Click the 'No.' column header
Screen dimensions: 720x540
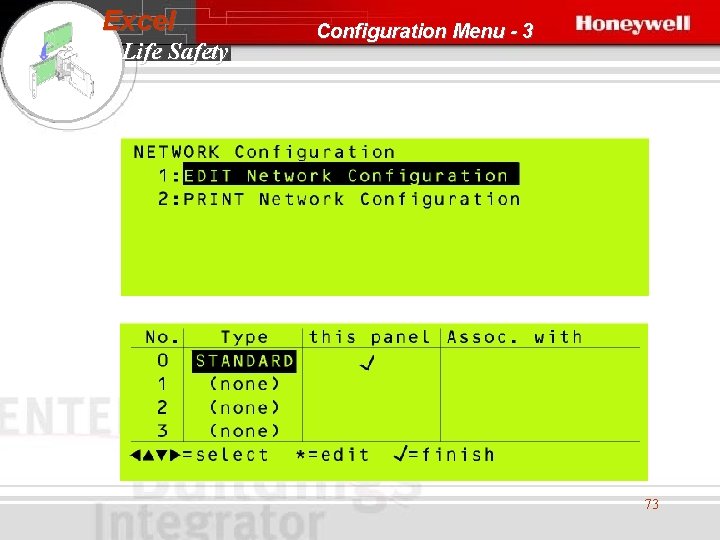162,338
